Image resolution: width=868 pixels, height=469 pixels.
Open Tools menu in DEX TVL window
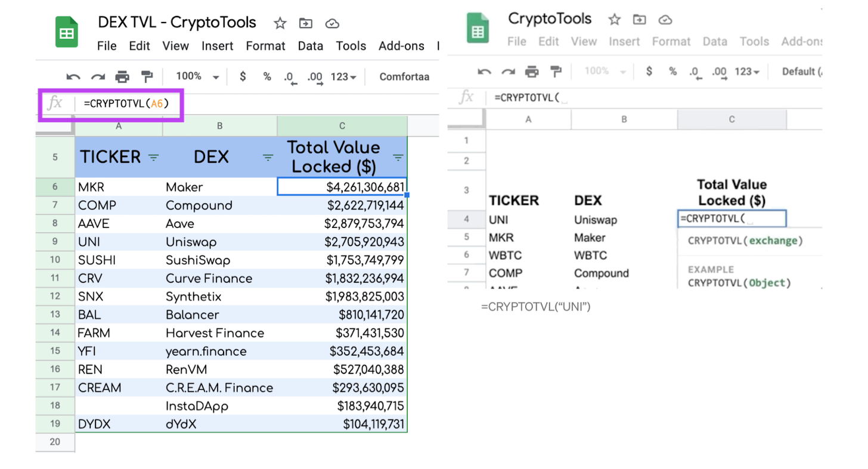[351, 46]
